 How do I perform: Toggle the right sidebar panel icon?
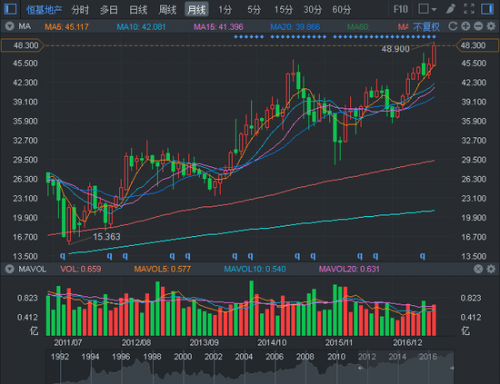tap(487, 9)
